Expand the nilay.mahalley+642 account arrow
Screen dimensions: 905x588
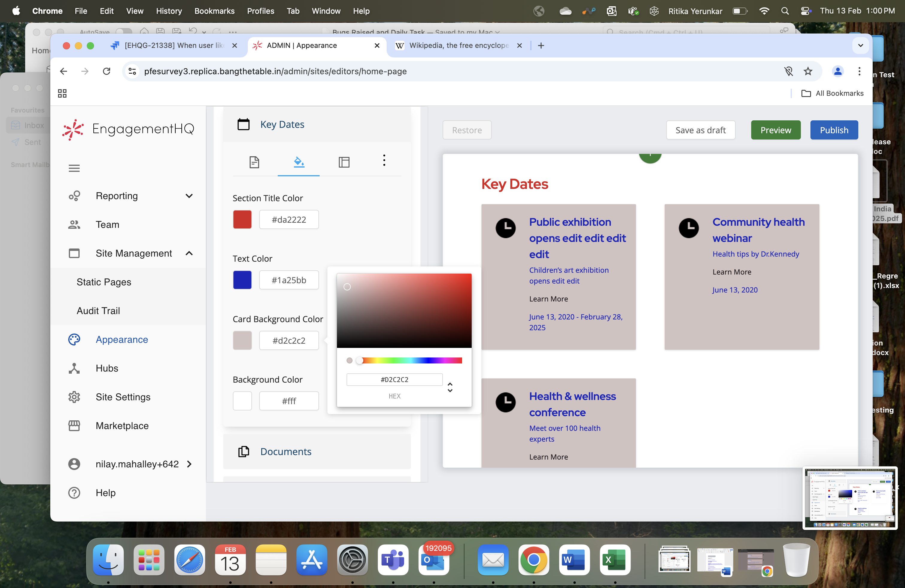click(189, 464)
